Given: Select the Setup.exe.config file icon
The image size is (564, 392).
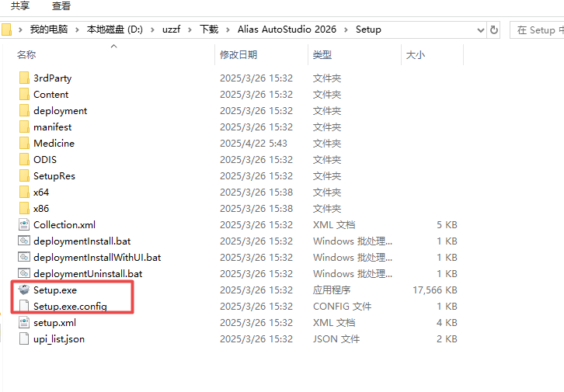Looking at the screenshot, I should click(x=23, y=307).
